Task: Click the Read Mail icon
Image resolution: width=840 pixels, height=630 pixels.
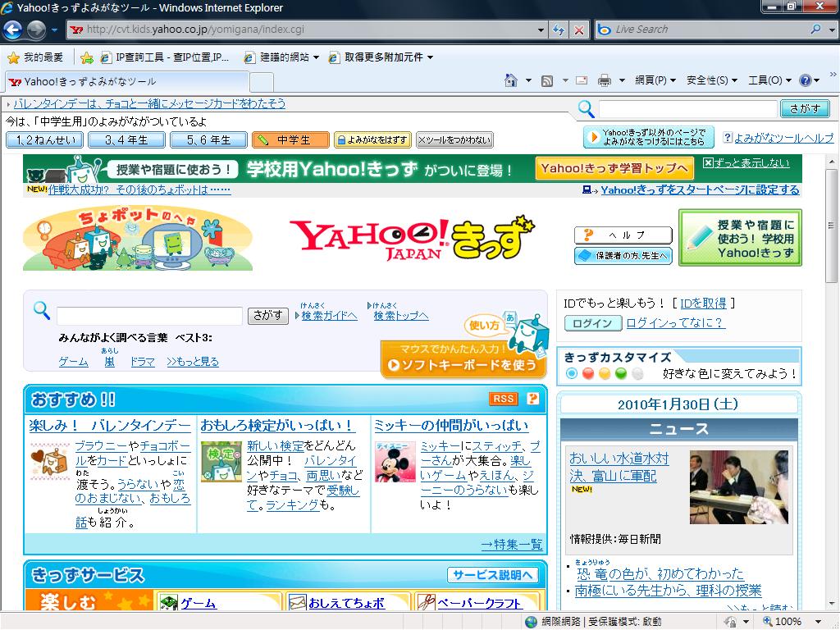Action: point(582,80)
